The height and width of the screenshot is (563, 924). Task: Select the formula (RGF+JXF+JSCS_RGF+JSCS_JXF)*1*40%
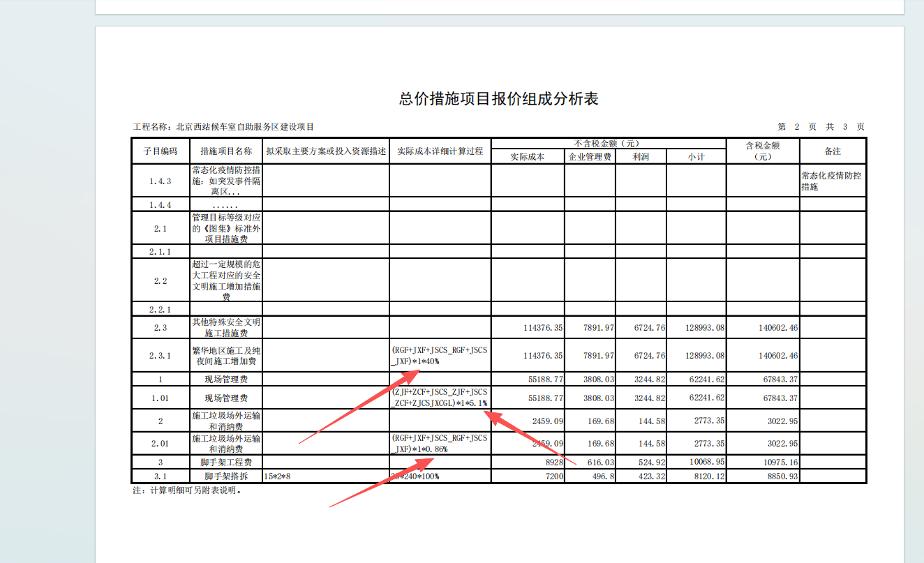coord(440,355)
